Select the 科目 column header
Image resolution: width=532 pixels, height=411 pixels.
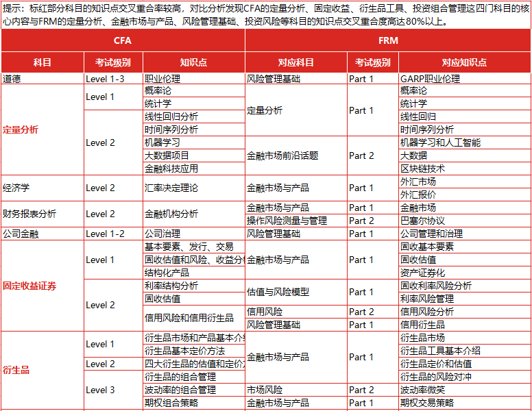point(43,62)
